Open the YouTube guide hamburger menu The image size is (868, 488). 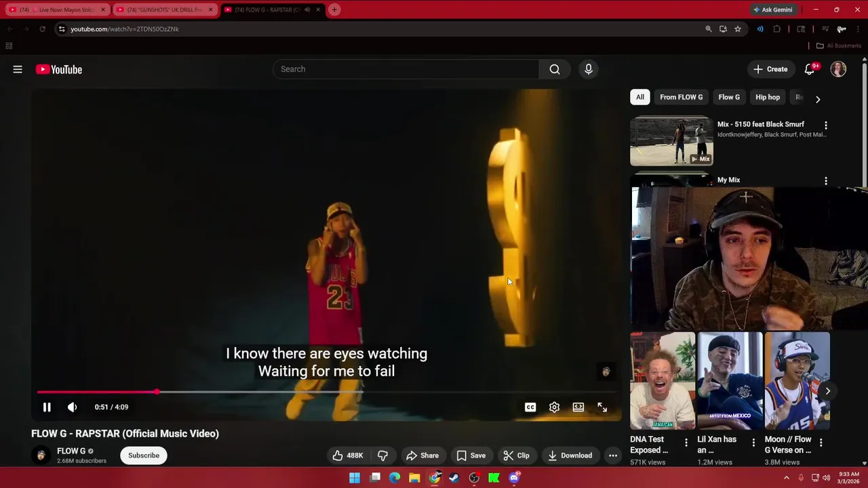coord(18,69)
